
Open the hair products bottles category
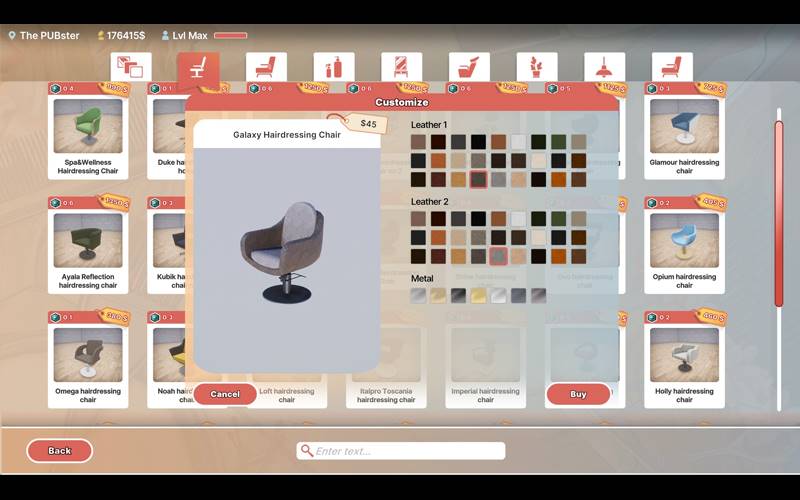(333, 68)
